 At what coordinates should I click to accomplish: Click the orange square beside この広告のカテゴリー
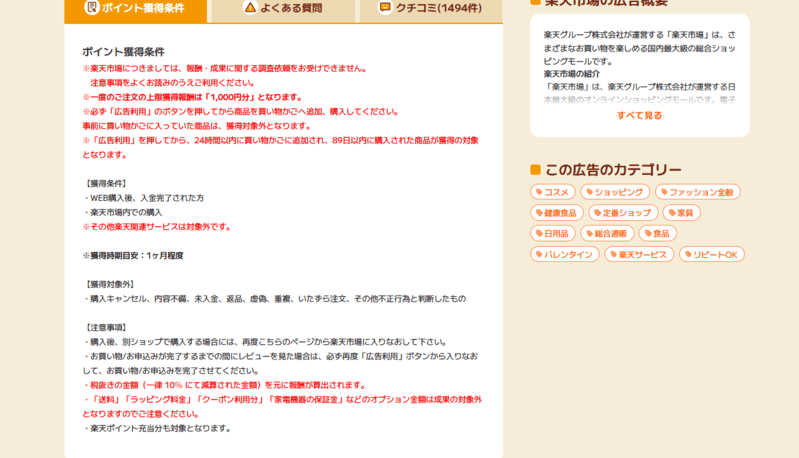click(x=536, y=170)
